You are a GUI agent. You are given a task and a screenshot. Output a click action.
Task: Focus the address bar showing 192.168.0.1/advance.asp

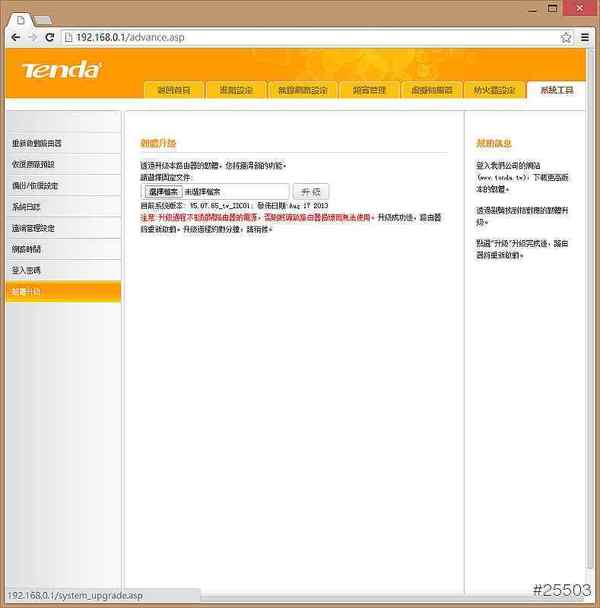[x=312, y=37]
